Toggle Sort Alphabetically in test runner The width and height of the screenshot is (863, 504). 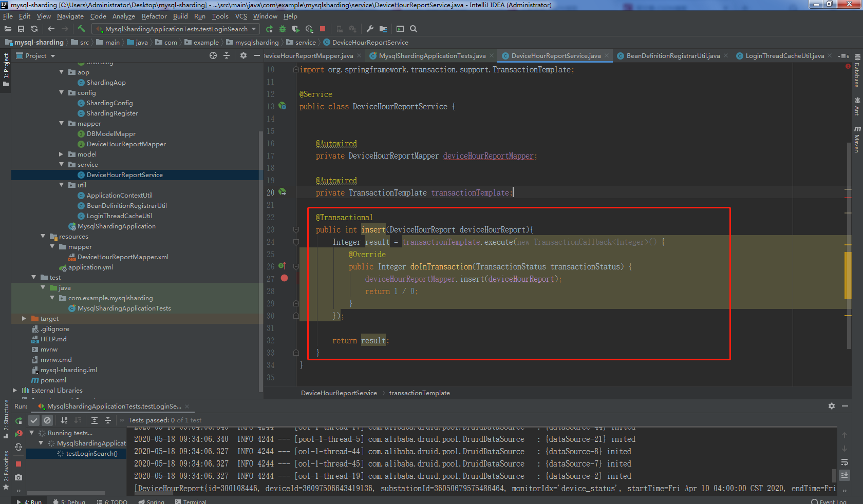(64, 420)
